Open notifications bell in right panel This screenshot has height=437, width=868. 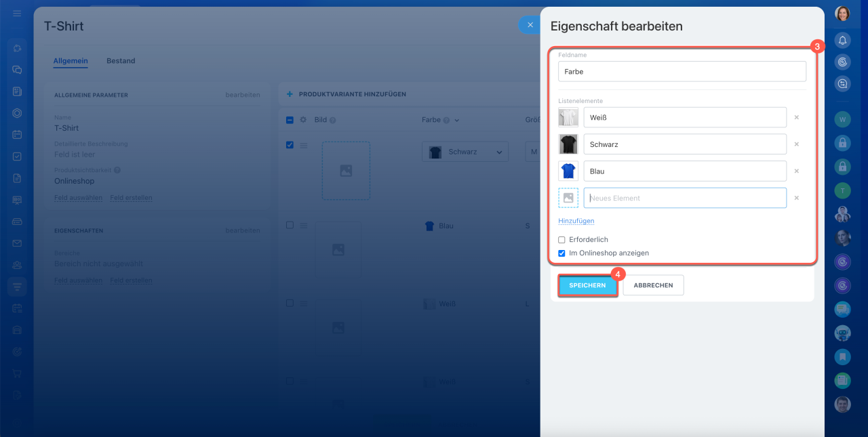(x=842, y=40)
